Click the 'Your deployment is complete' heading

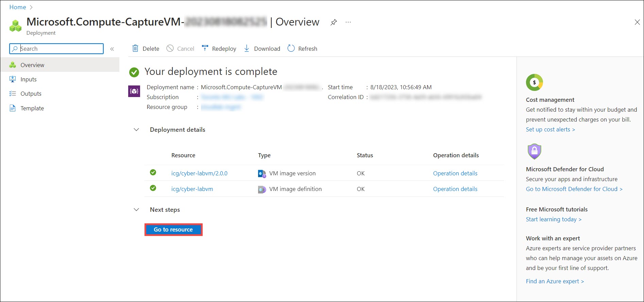point(211,71)
